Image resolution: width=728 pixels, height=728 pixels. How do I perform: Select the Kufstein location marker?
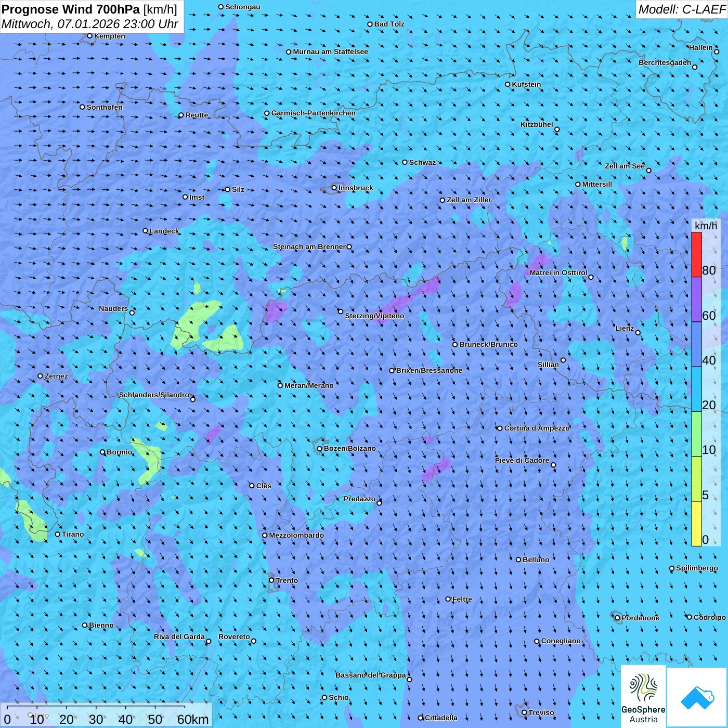pyautogui.click(x=508, y=84)
